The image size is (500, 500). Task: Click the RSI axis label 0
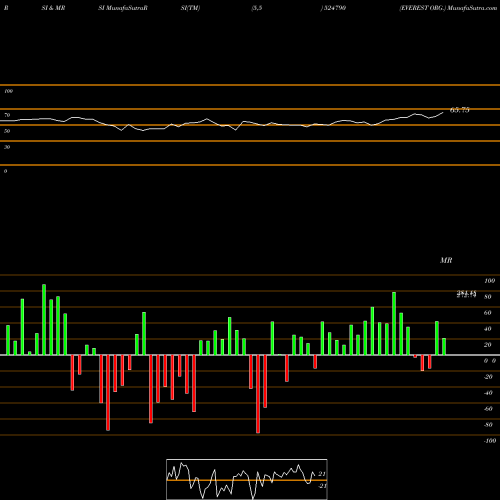tap(5, 171)
